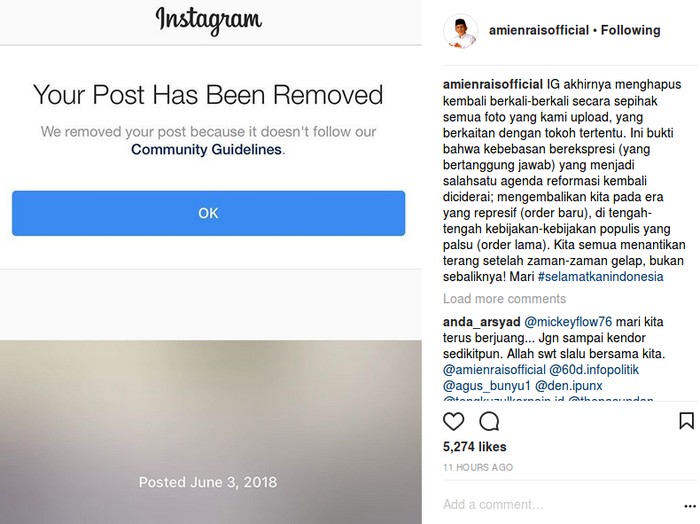Click amienraisofficial profile picture
700x524 pixels.
point(460,31)
